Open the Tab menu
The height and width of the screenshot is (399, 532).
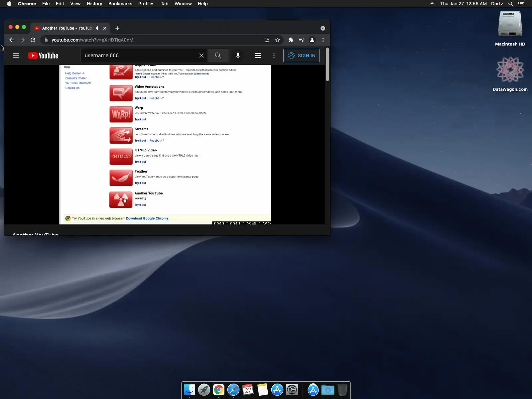pyautogui.click(x=165, y=4)
